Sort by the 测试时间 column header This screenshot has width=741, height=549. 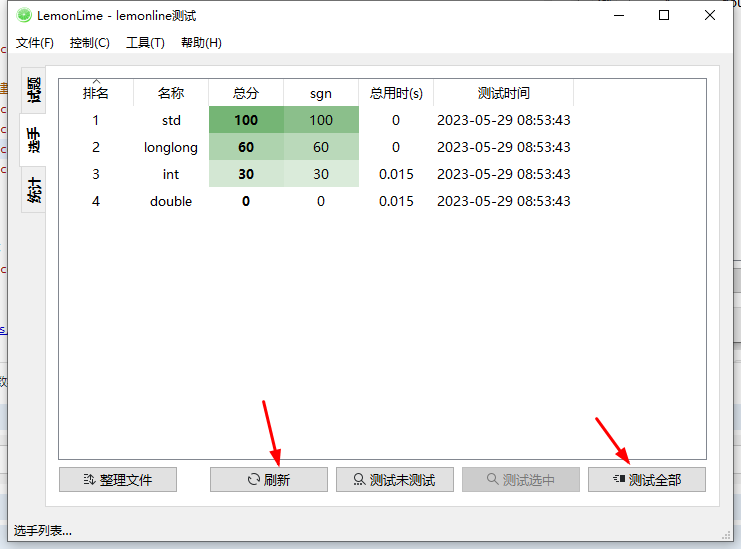(503, 93)
